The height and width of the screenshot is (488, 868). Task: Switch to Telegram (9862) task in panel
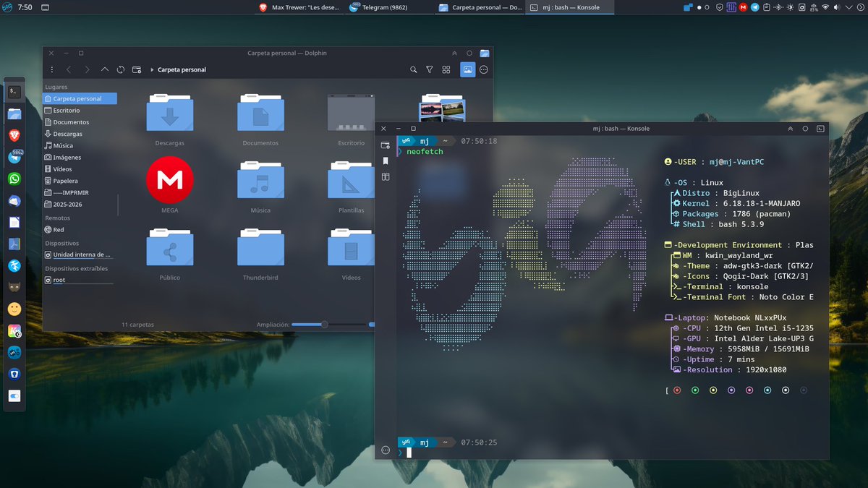[389, 7]
